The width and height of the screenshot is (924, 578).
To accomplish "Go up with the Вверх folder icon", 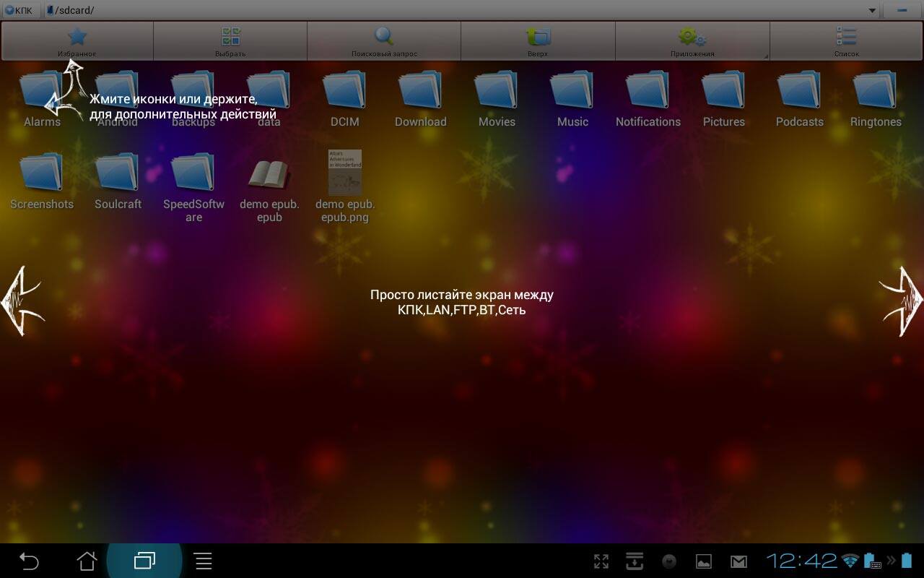I will pos(538,38).
